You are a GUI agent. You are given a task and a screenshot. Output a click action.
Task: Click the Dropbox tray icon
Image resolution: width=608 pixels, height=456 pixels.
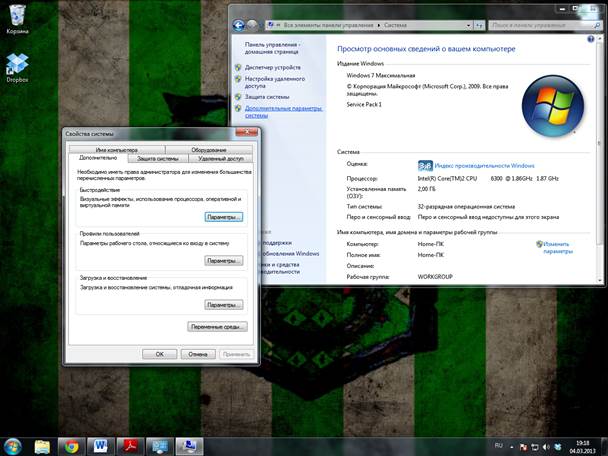558,447
